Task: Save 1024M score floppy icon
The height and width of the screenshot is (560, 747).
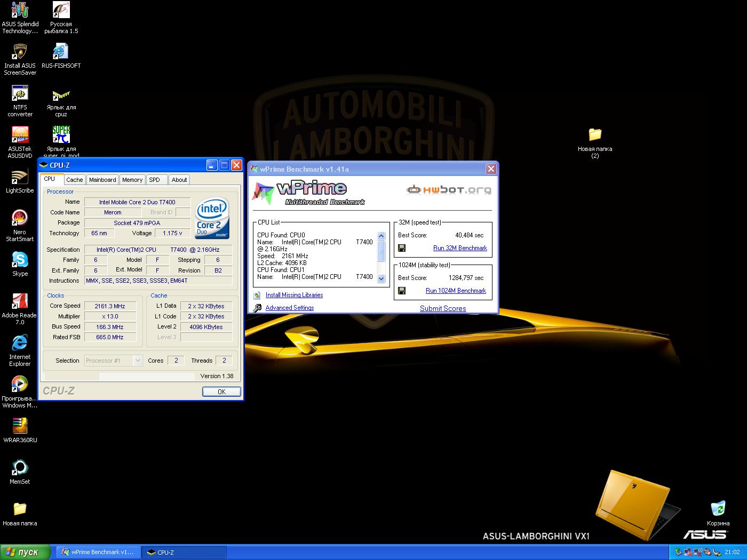Action: pos(402,291)
